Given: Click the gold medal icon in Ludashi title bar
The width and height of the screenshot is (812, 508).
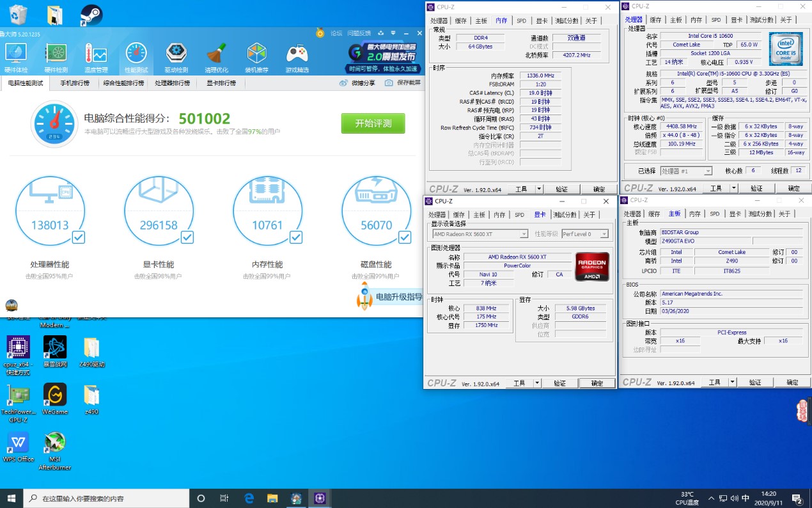Looking at the screenshot, I should tap(320, 33).
